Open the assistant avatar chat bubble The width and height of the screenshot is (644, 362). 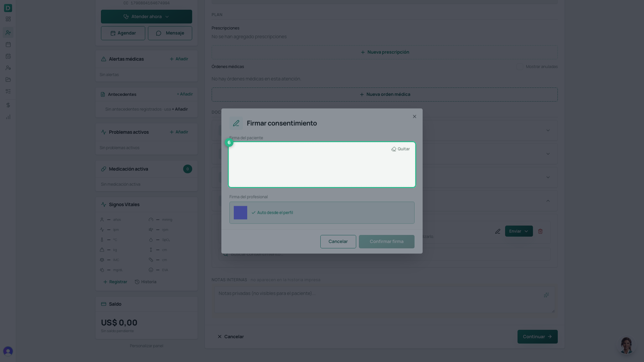[x=626, y=345]
